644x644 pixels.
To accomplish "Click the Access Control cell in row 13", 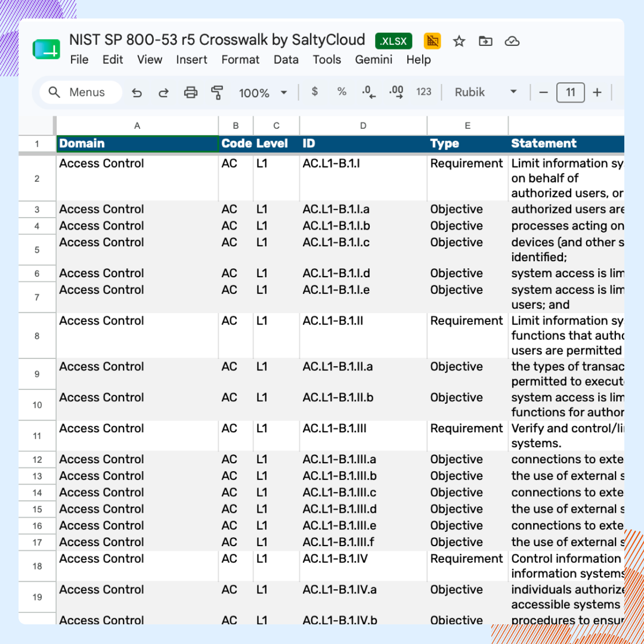I will click(x=137, y=476).
